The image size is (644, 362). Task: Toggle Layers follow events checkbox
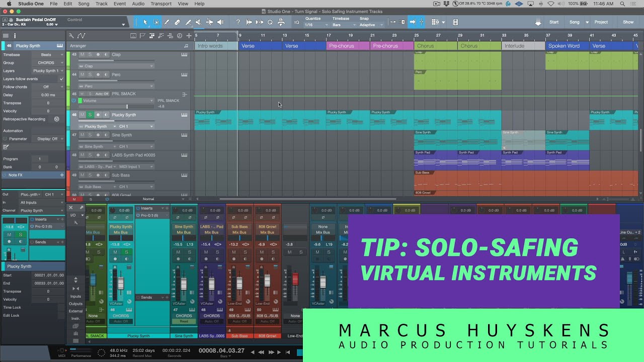(61, 79)
